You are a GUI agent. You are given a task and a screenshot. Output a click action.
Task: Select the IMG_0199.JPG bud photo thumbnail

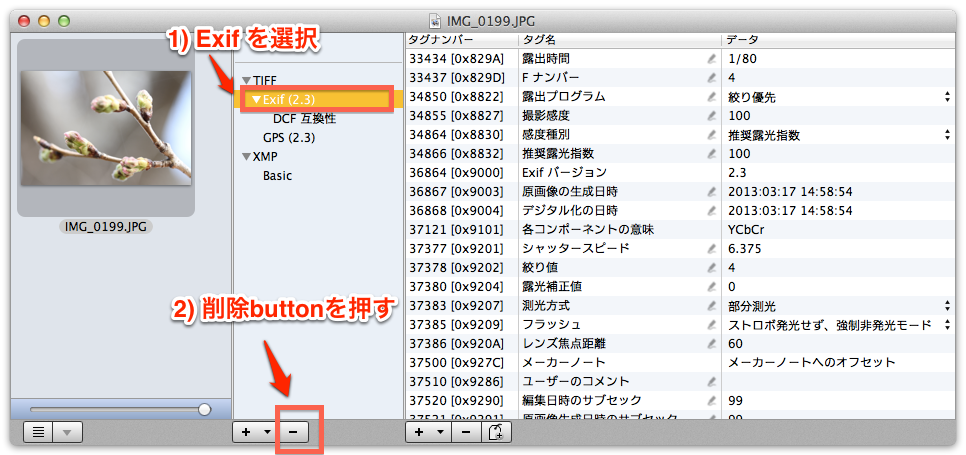(x=106, y=128)
